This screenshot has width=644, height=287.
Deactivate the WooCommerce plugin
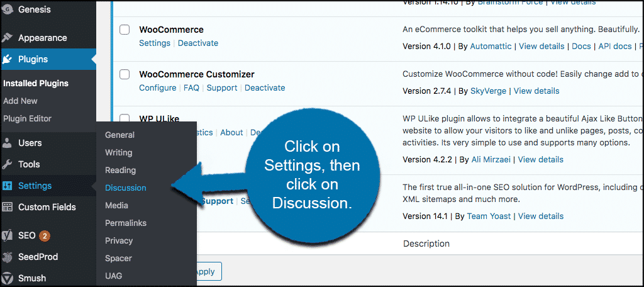point(198,43)
